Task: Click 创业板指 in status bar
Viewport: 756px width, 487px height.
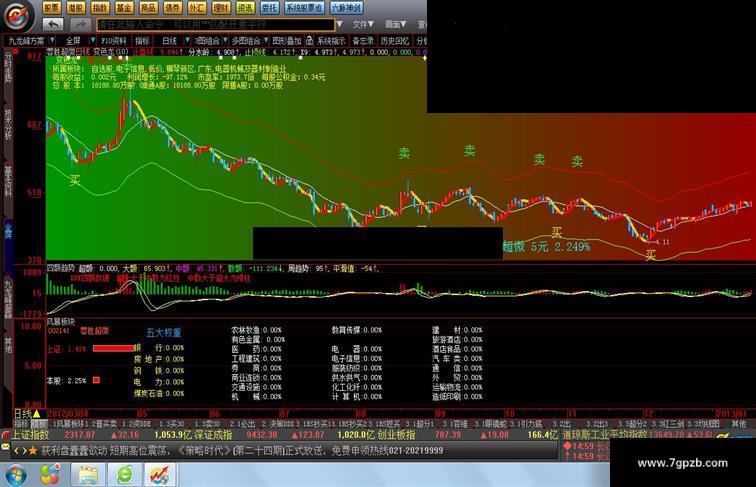Action: [x=396, y=435]
